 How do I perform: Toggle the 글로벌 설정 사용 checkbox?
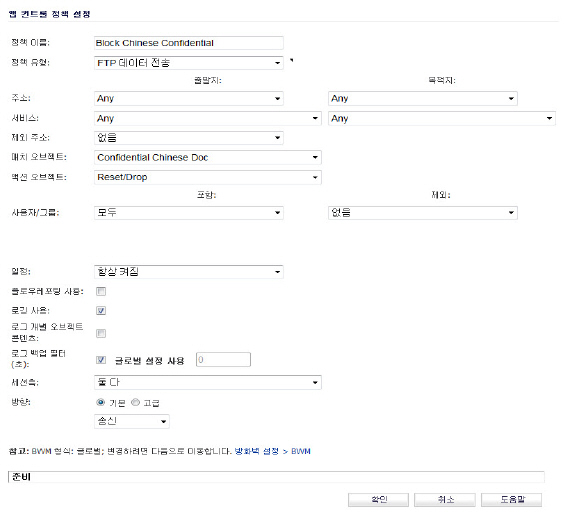(x=101, y=360)
